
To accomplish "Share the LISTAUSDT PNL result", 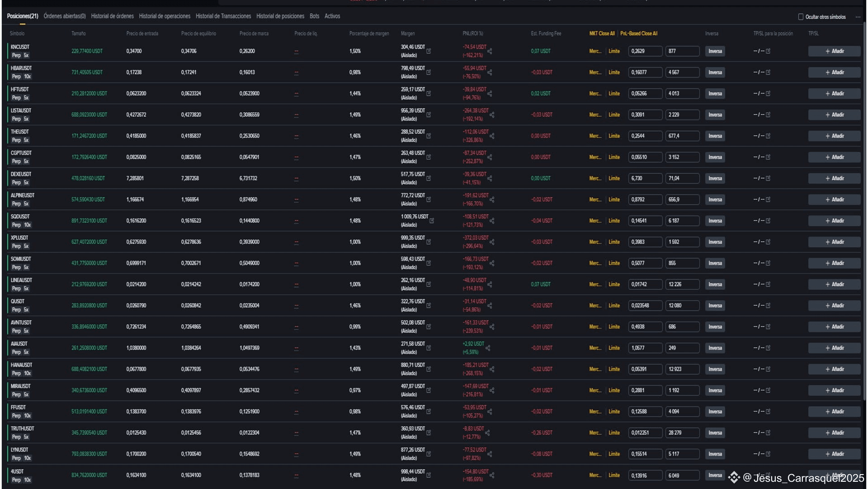I will tap(492, 115).
